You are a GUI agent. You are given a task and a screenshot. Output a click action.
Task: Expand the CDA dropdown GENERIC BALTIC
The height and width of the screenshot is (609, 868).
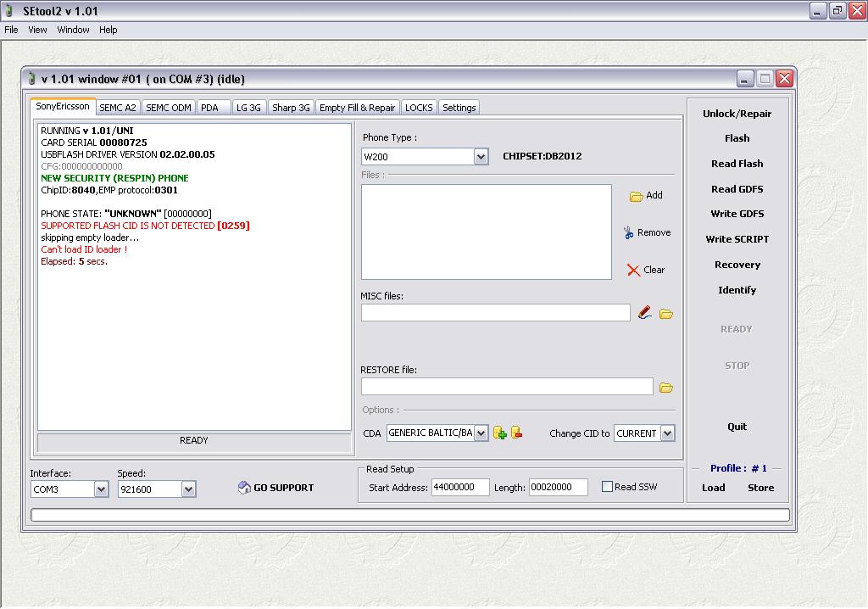[x=481, y=433]
